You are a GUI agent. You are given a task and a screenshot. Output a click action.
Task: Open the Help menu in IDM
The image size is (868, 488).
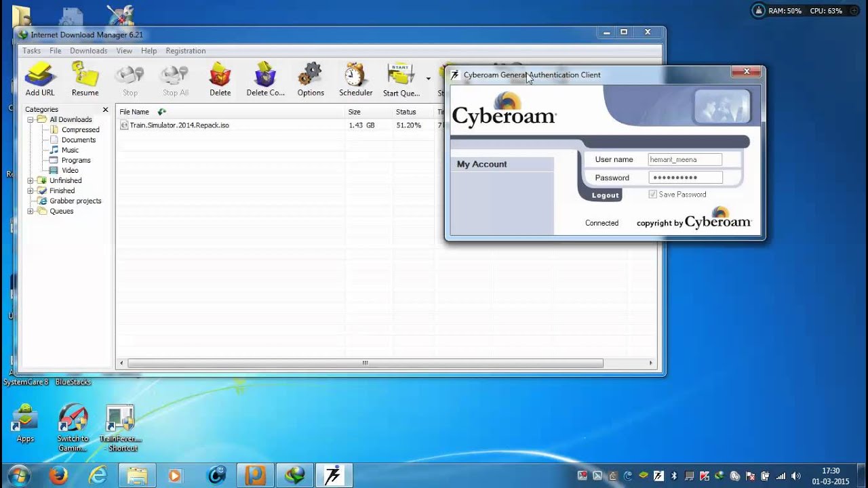click(149, 51)
